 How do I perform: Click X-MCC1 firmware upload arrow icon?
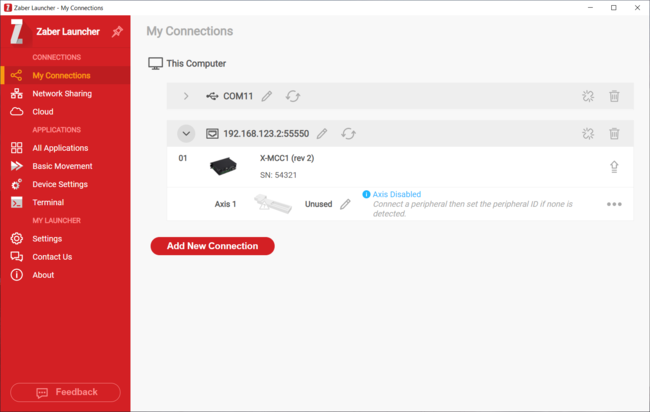click(614, 167)
